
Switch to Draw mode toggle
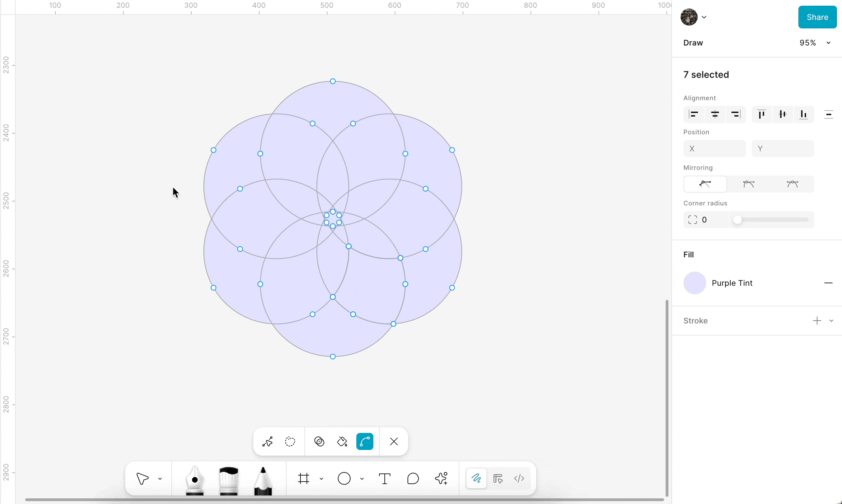click(476, 478)
